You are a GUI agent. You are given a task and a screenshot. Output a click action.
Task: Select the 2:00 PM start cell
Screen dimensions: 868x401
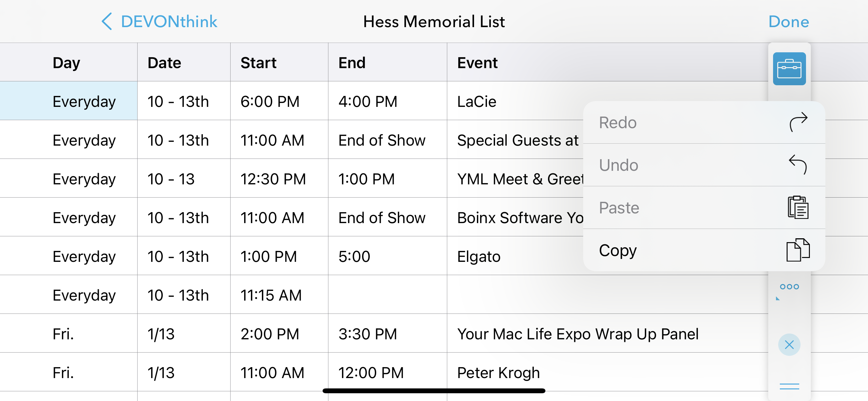pyautogui.click(x=279, y=333)
